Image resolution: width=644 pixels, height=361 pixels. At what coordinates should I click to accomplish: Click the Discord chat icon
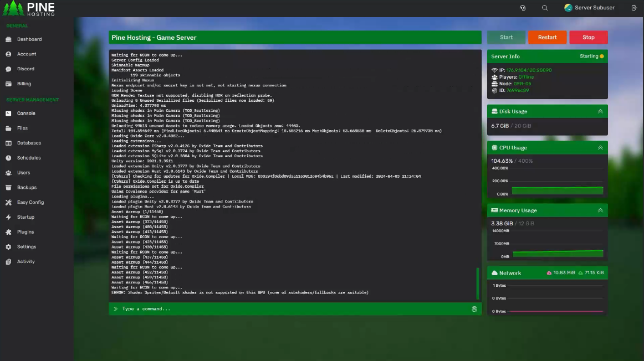pyautogui.click(x=8, y=69)
